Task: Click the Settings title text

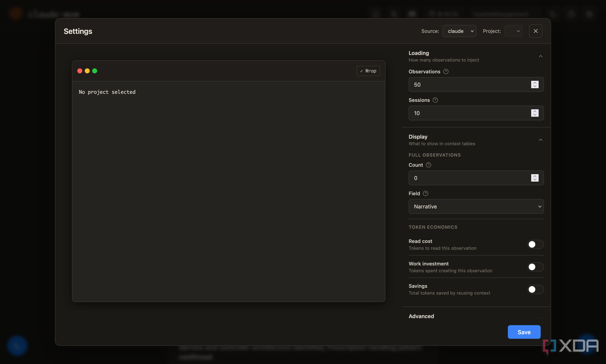Action: coord(78,31)
